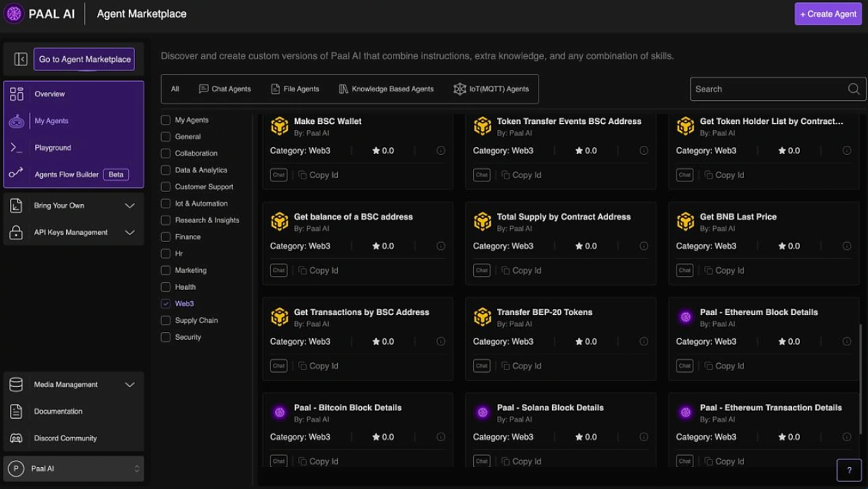Open the Get Token Holder List agent title
This screenshot has height=489, width=868.
[771, 121]
